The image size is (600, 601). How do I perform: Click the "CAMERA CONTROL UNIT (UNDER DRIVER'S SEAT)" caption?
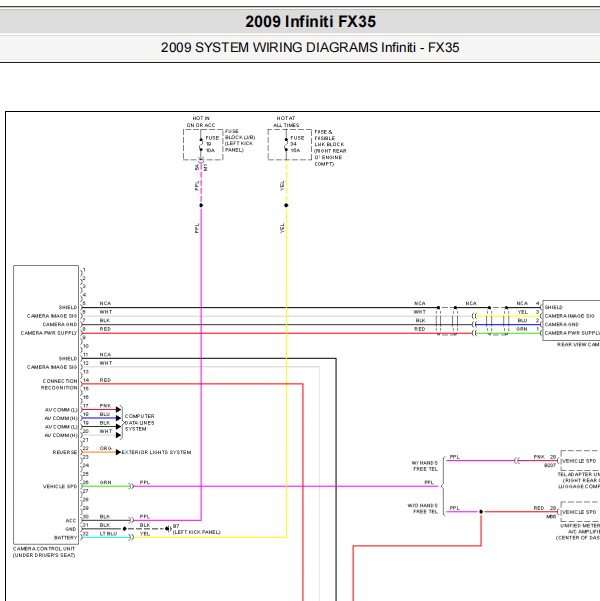click(x=44, y=552)
